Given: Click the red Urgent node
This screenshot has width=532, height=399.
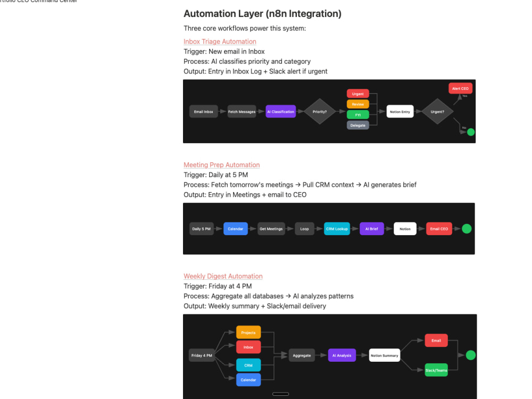Looking at the screenshot, I should point(358,94).
